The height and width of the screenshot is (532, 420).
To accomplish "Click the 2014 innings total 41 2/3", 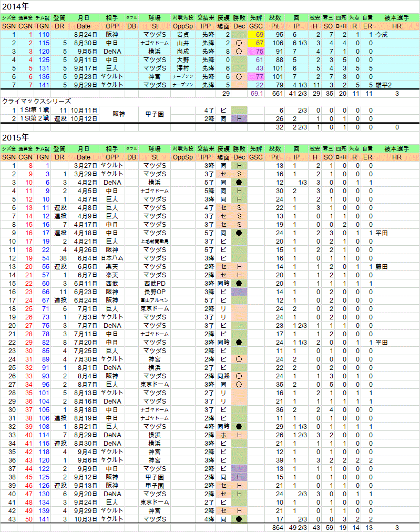I will pyautogui.click(x=296, y=94).
